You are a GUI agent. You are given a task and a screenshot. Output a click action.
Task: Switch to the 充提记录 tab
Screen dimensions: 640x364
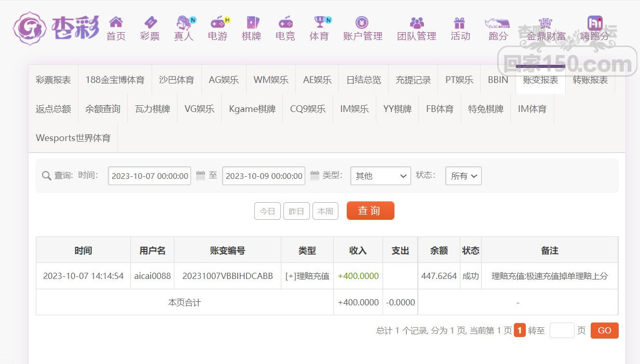413,80
